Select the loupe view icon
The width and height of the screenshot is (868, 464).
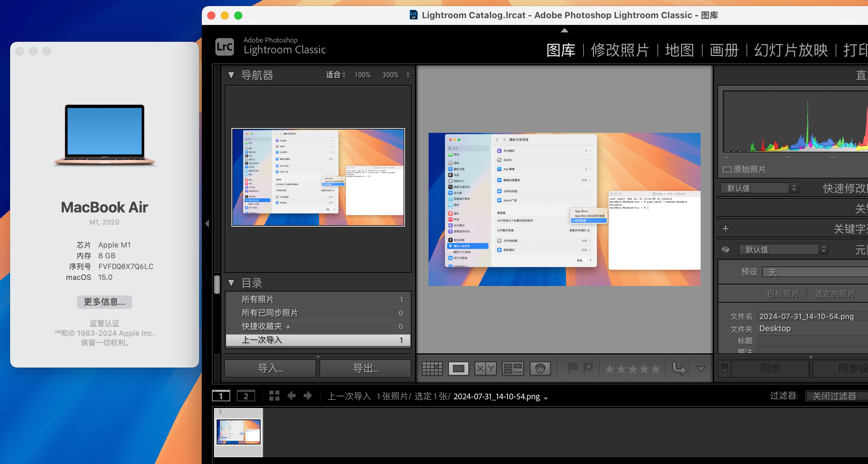(x=459, y=368)
